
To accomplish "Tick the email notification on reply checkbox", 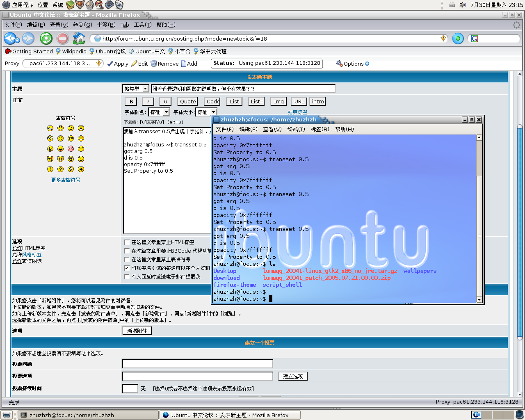I will 127,277.
